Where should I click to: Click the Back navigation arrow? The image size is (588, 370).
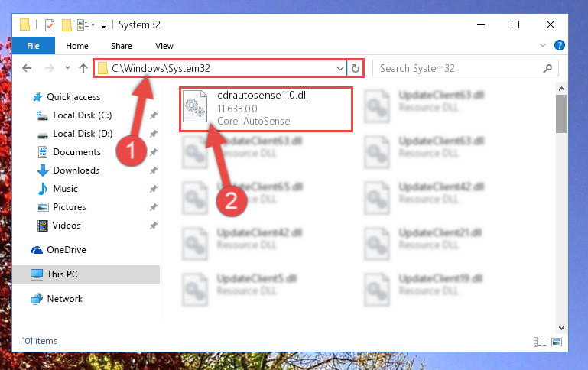click(27, 68)
